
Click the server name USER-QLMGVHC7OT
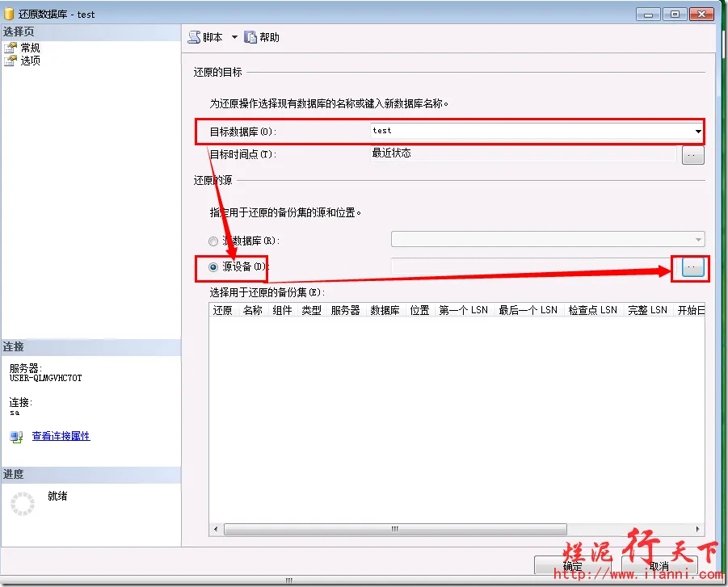tap(45, 378)
